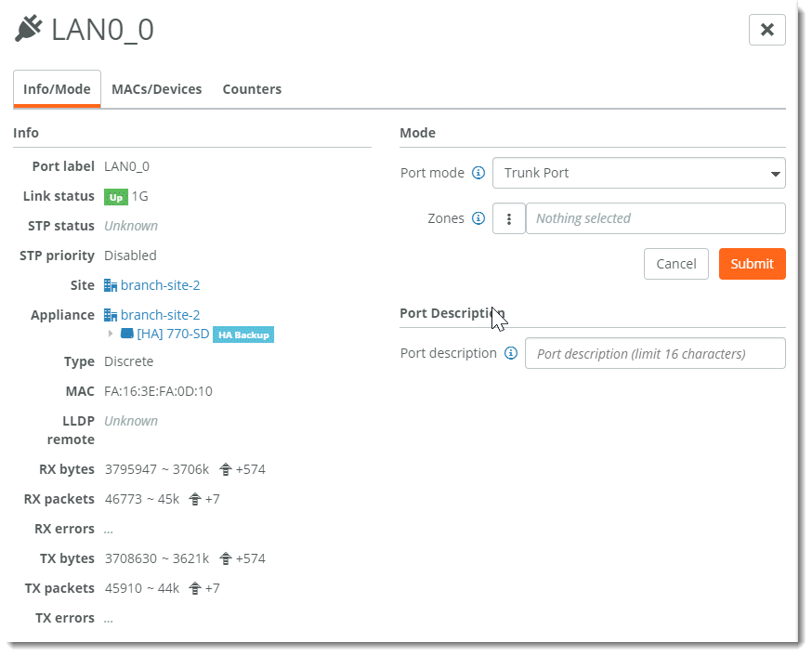Open the Counters tab
The image size is (812, 656).
tap(252, 89)
